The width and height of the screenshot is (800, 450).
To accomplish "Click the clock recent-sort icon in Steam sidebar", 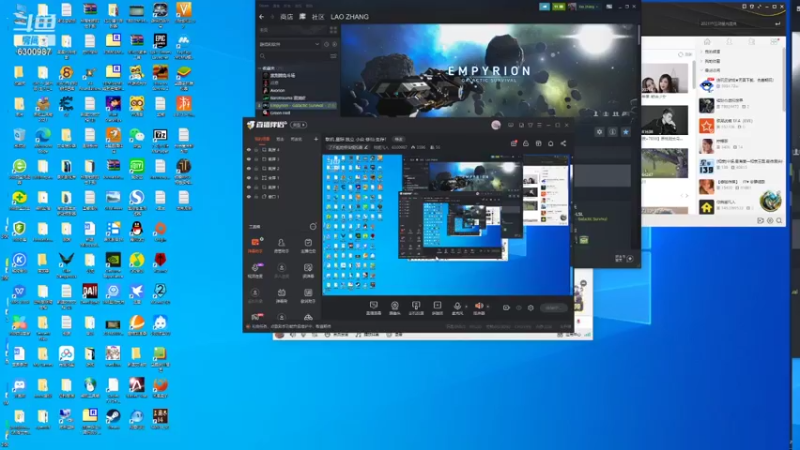I will point(327,44).
